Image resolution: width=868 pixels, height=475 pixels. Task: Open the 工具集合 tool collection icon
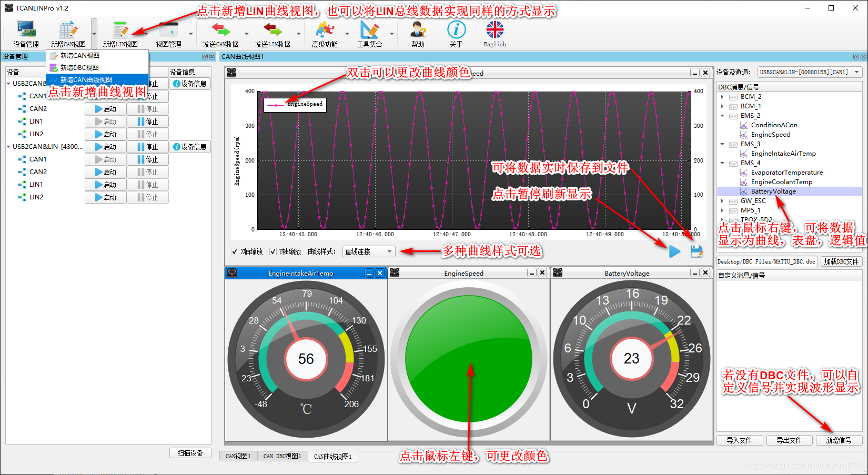(369, 34)
